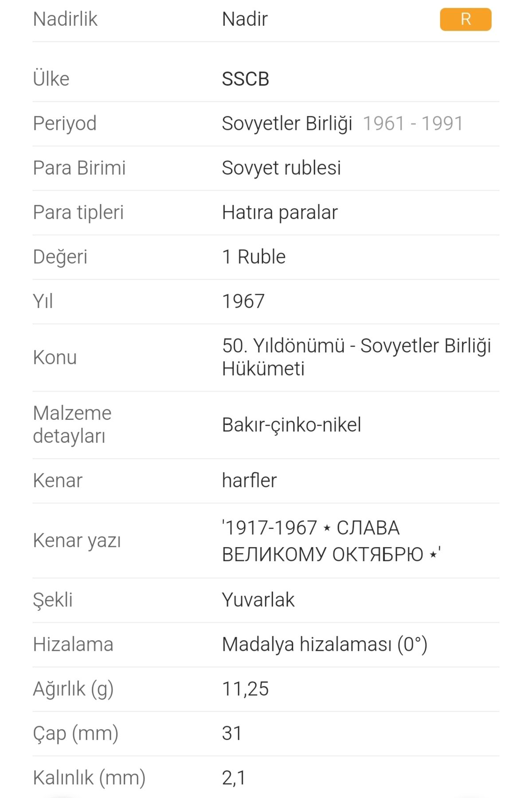Click the Bakır-çinko-nikel material value

pyautogui.click(x=292, y=425)
